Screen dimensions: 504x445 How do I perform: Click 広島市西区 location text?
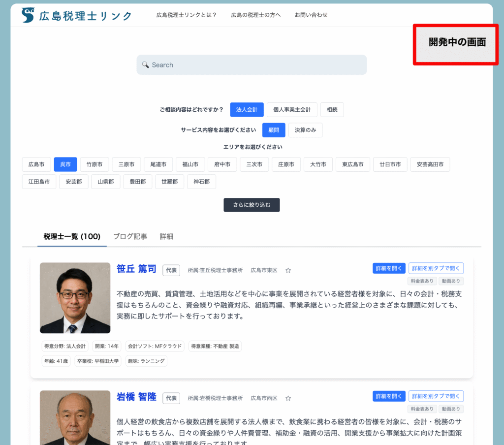point(264,398)
